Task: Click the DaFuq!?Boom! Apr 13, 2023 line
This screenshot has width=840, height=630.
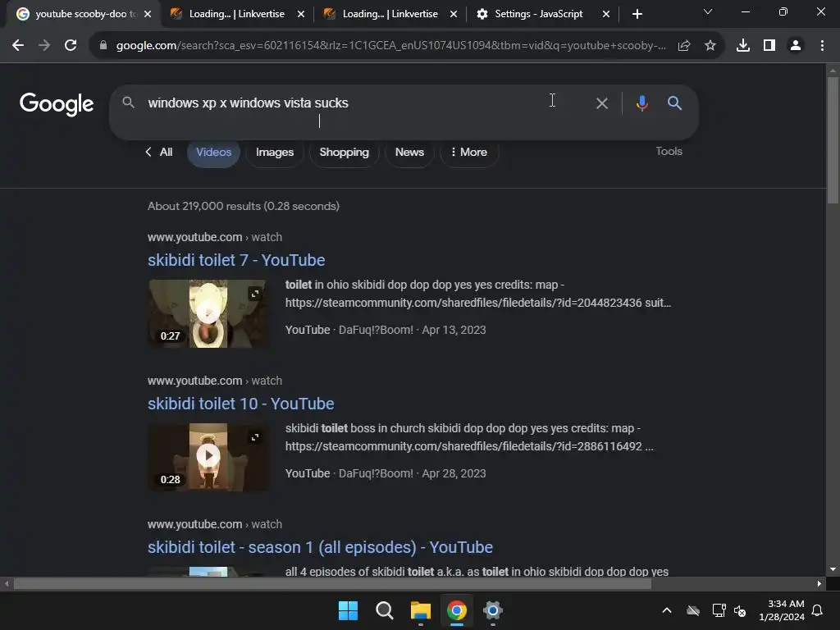Action: (x=386, y=330)
